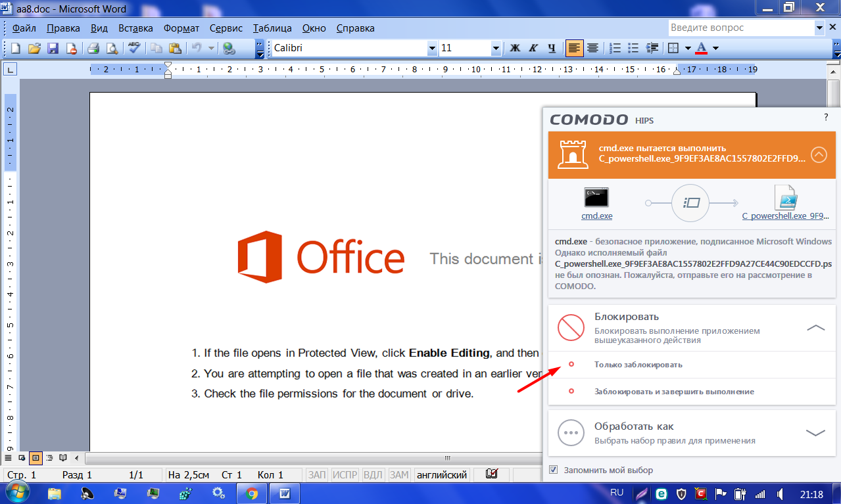Click spelling status book icon in status bar
Viewport: 841px width, 504px height.
(491, 474)
